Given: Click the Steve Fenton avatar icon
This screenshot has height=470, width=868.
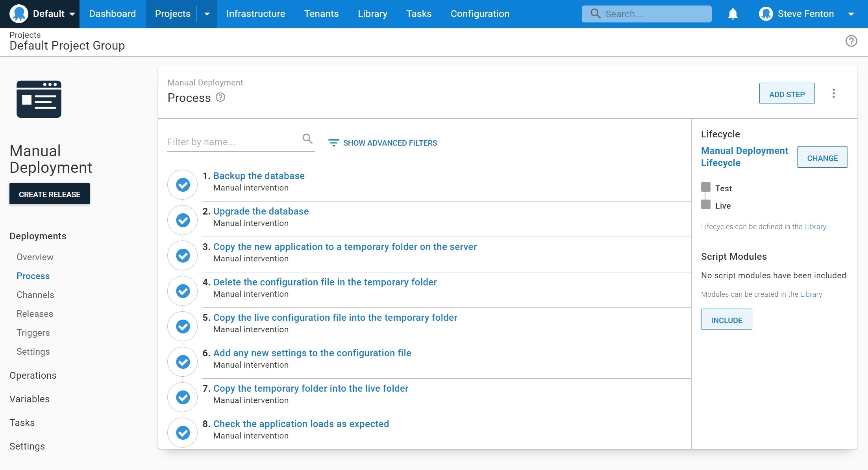Looking at the screenshot, I should point(766,13).
